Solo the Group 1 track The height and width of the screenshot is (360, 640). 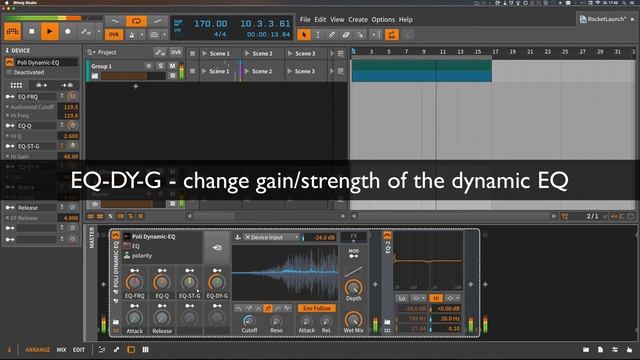pyautogui.click(x=160, y=66)
